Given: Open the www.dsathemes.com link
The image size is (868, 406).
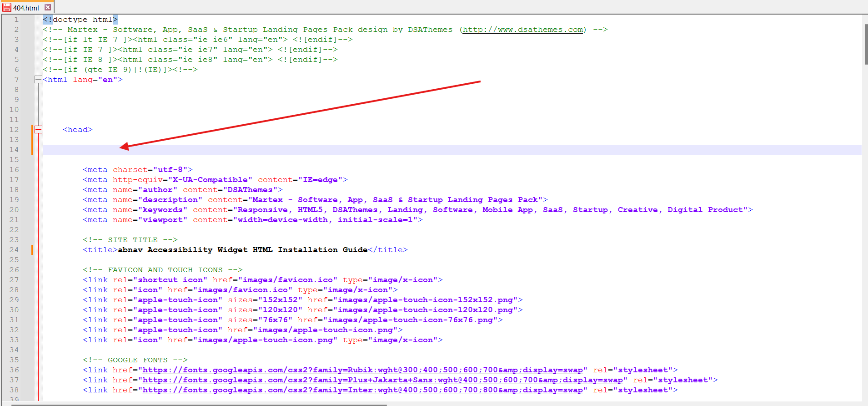Looking at the screenshot, I should click(x=522, y=30).
